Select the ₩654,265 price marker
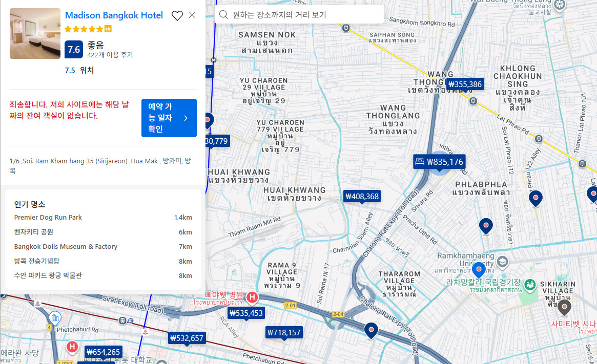This screenshot has width=597, height=364. 103,352
